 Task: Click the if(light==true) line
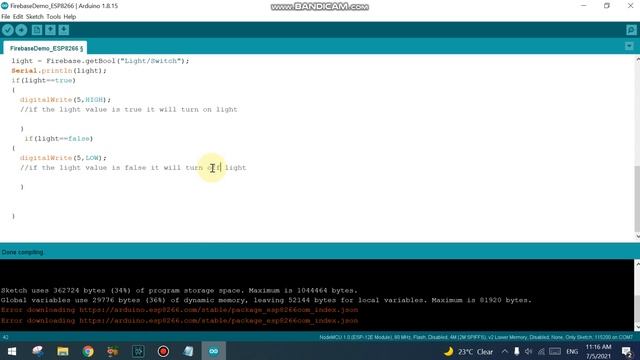click(44, 80)
